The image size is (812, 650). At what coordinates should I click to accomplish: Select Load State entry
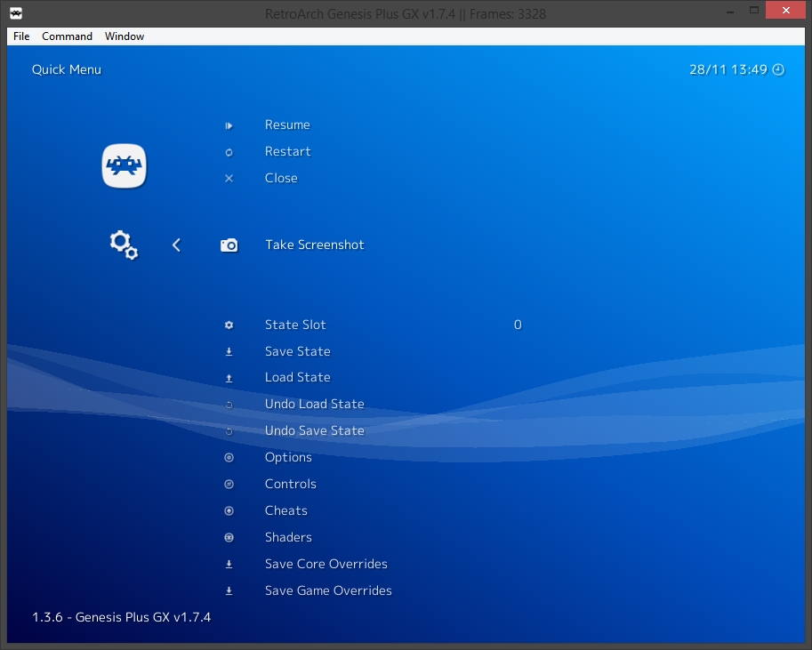click(x=298, y=377)
